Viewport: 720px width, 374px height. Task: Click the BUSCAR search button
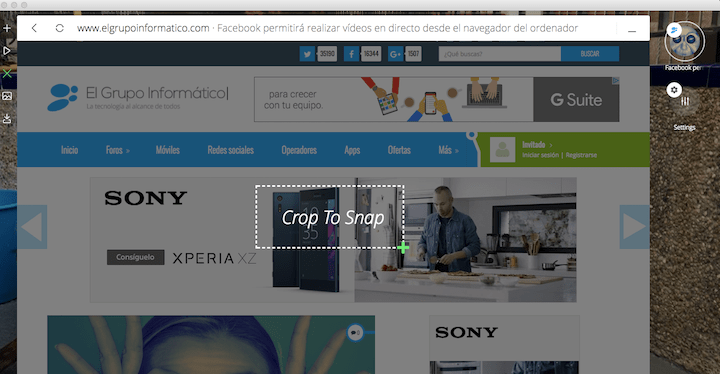pos(590,54)
